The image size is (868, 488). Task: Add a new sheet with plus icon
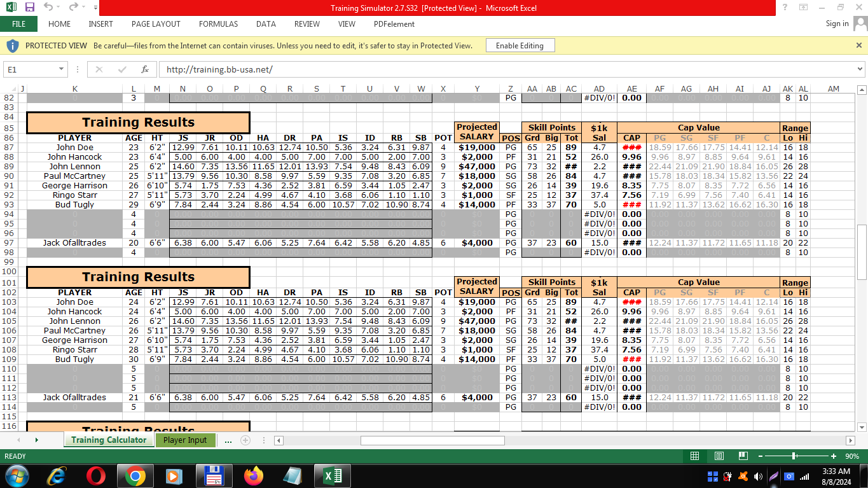click(245, 440)
